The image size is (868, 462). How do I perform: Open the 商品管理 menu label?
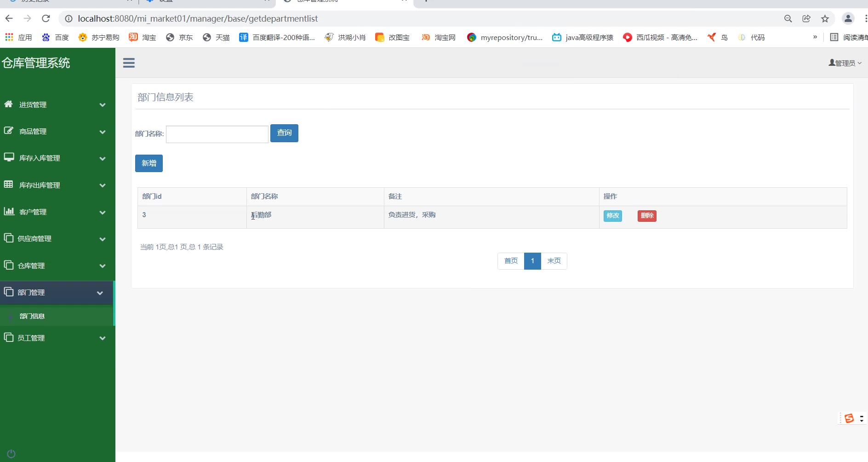33,131
